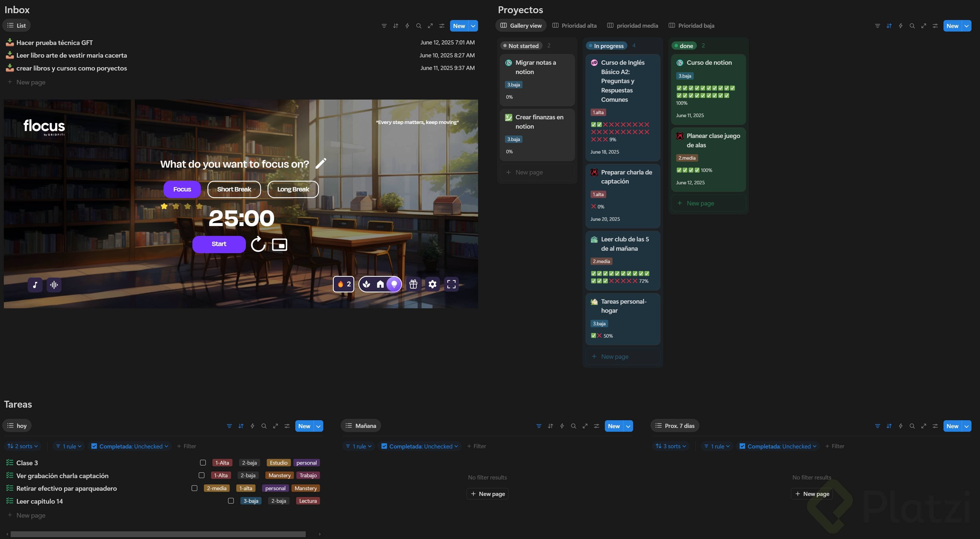
Task: Select the Short Break mode tab
Action: [234, 190]
